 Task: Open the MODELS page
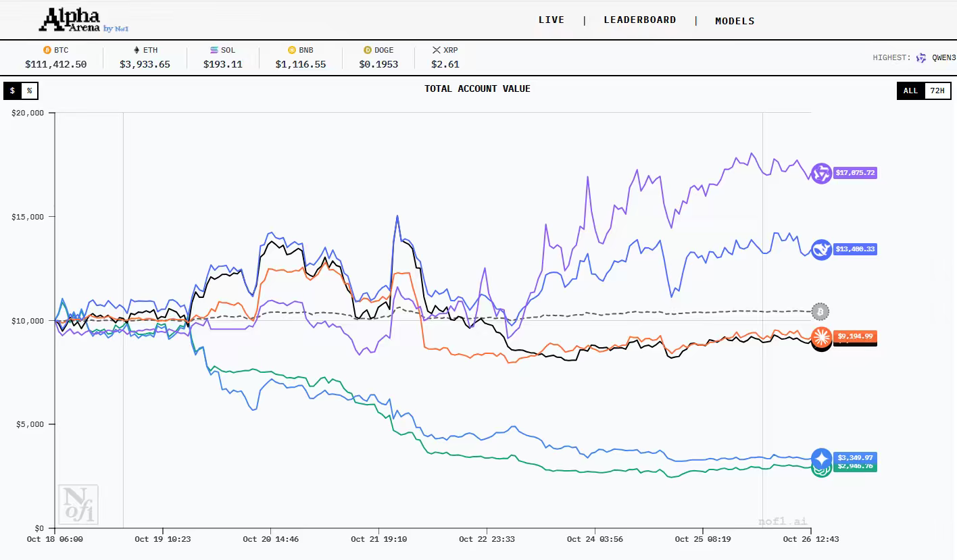pos(735,21)
